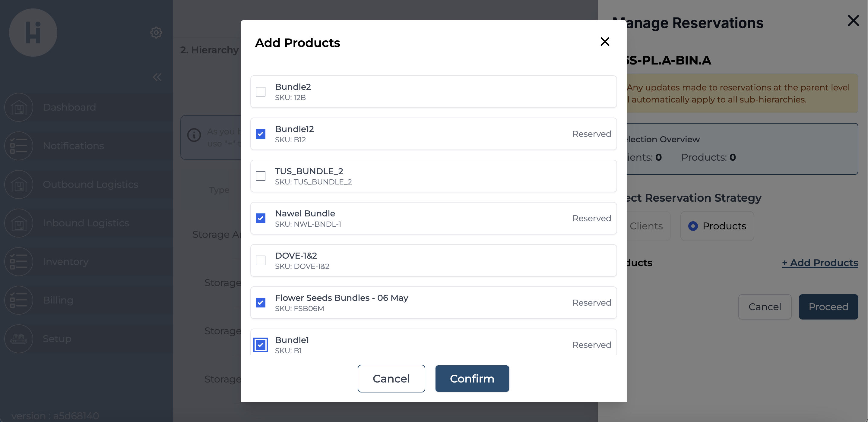The width and height of the screenshot is (868, 422).
Task: Click the Dashboard sidebar icon
Action: point(19,107)
